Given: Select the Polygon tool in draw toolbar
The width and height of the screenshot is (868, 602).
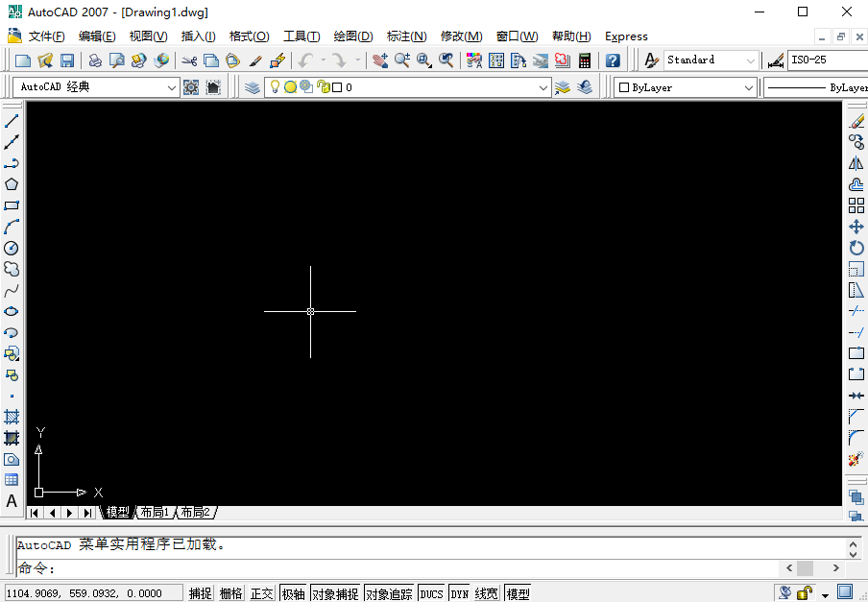Looking at the screenshot, I should click(x=12, y=184).
